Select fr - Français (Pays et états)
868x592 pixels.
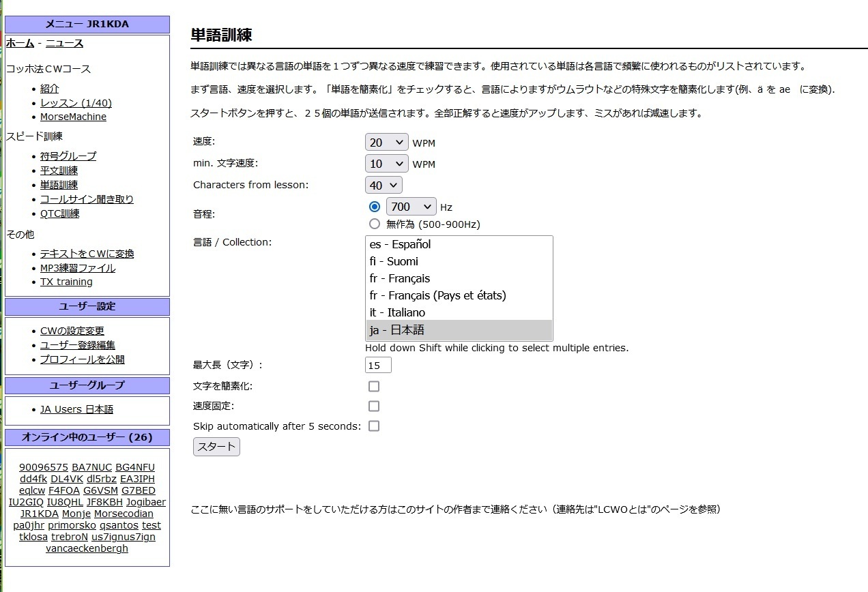click(x=437, y=295)
